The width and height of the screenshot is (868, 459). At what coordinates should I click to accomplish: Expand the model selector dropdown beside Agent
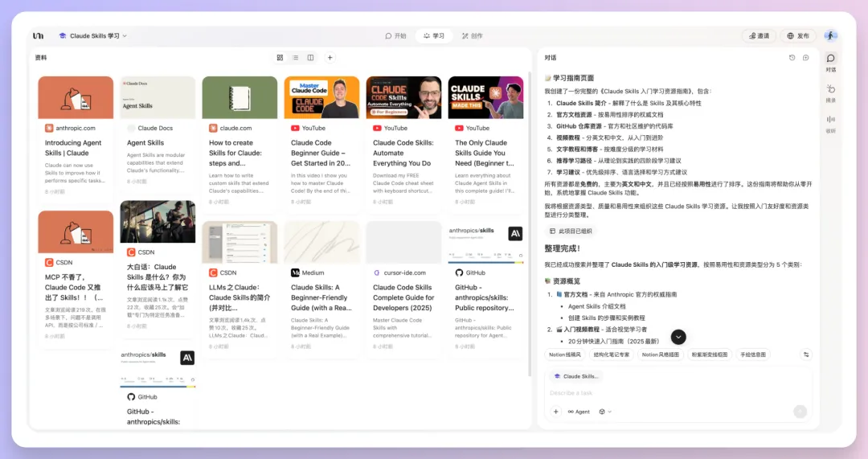point(604,412)
